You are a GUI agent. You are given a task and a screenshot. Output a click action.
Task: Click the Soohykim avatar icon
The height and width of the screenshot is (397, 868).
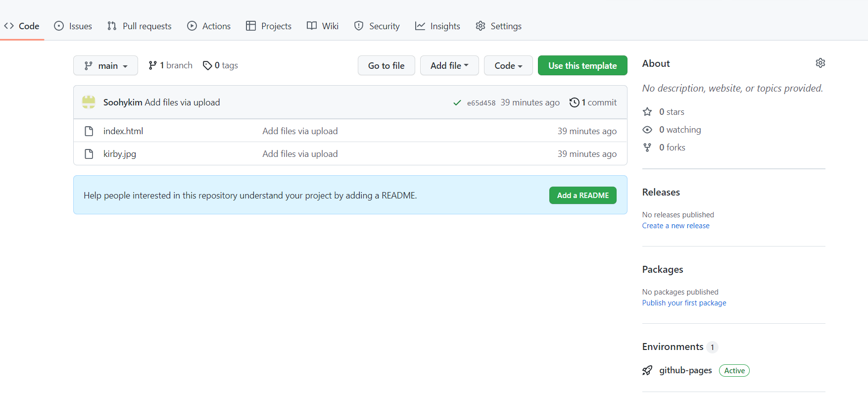(89, 102)
